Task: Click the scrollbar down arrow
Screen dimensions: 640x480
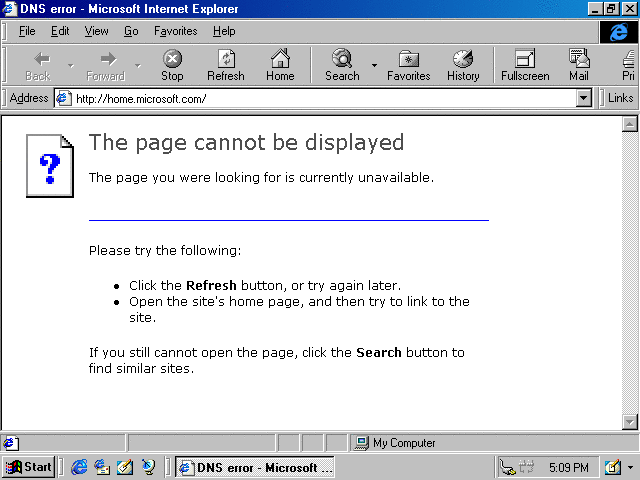Action: (x=629, y=422)
